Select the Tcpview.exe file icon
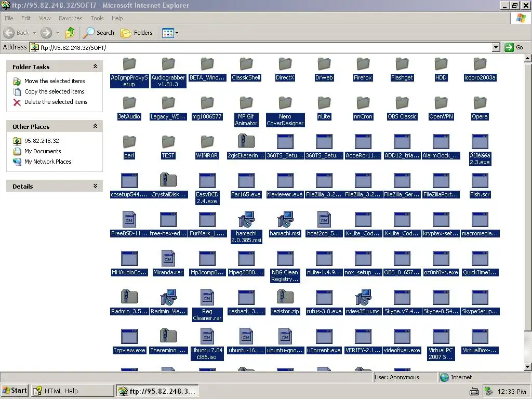This screenshot has height=399, width=532. [129, 337]
